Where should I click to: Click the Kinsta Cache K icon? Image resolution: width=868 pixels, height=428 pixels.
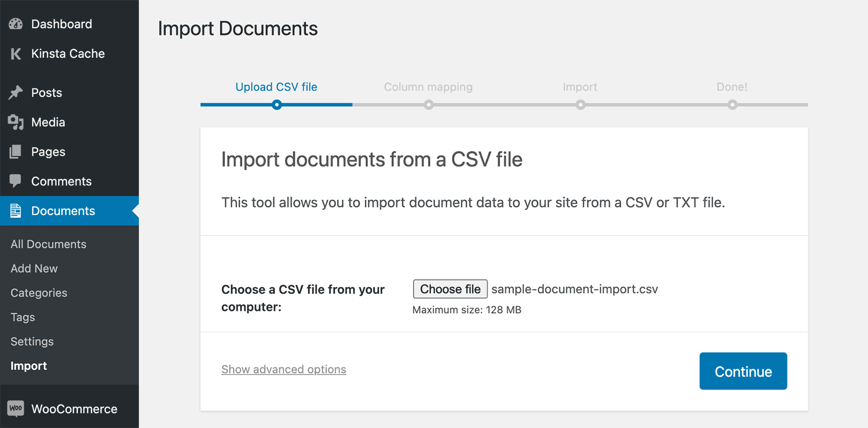(16, 53)
